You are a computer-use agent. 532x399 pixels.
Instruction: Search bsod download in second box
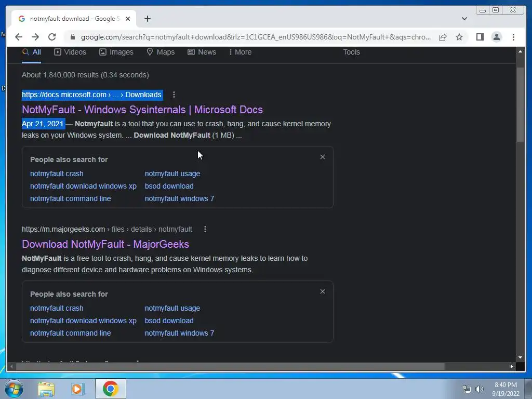click(169, 321)
